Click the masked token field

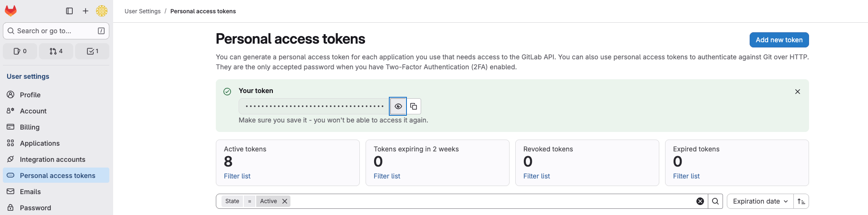(x=314, y=106)
